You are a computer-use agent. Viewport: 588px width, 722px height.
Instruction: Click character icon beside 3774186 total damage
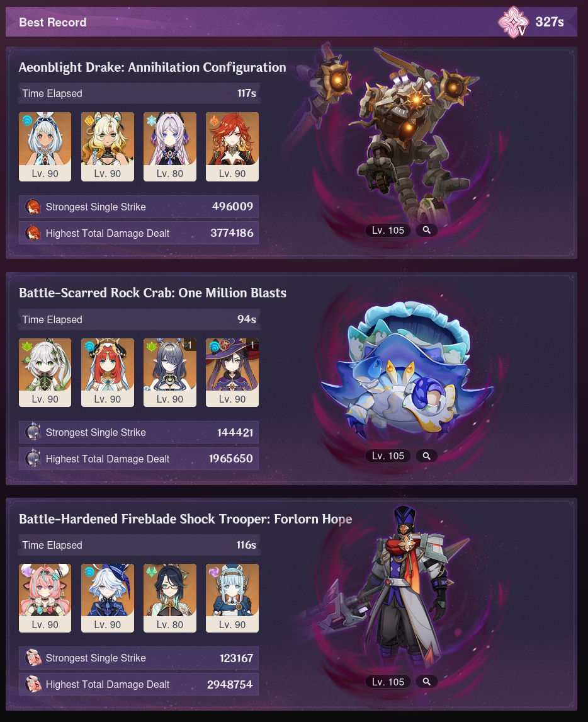coord(33,233)
